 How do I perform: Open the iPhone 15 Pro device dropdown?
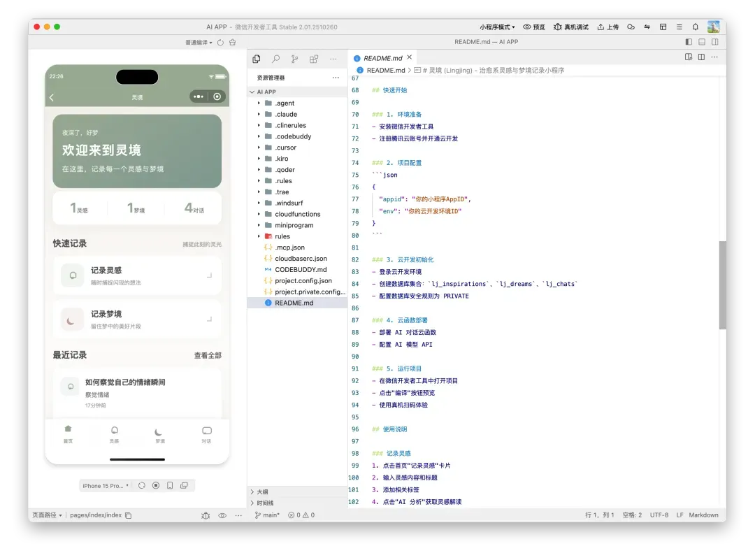click(x=106, y=485)
